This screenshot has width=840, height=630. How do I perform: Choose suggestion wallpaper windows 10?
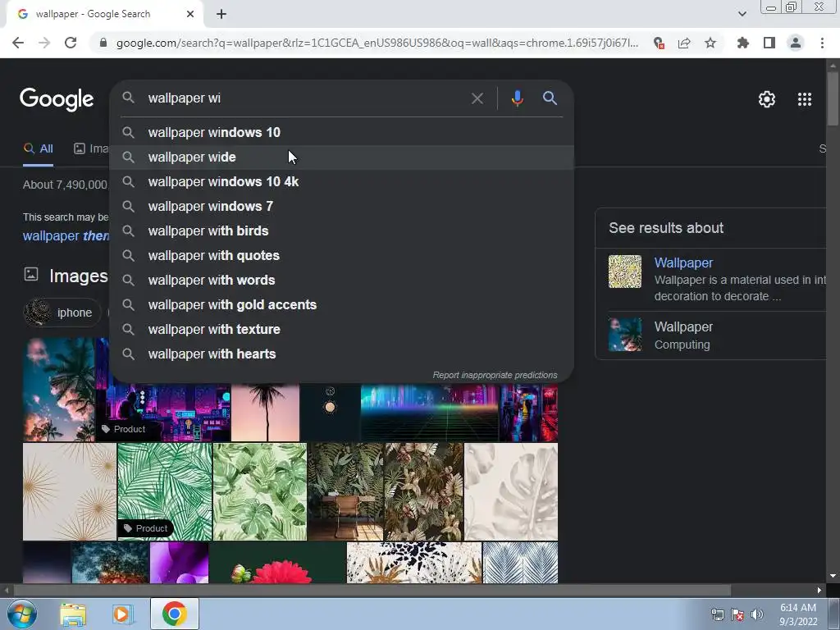point(342,132)
